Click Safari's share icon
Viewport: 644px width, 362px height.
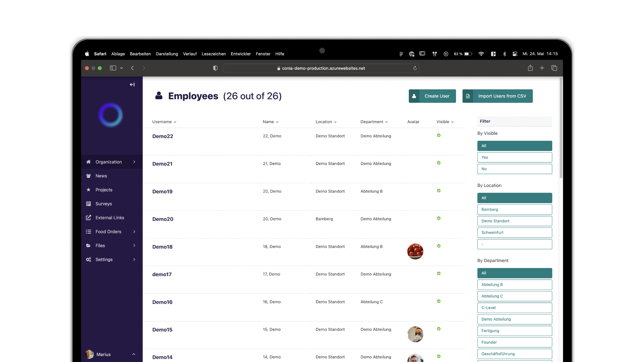(x=530, y=68)
